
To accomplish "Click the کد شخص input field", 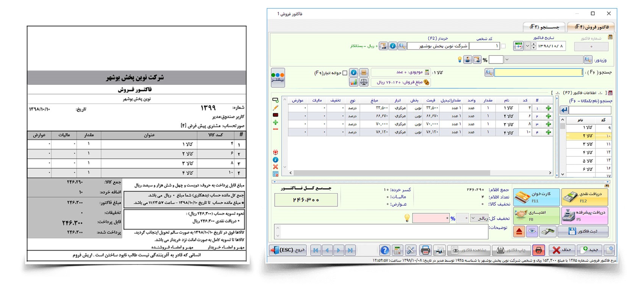I will pos(485,46).
